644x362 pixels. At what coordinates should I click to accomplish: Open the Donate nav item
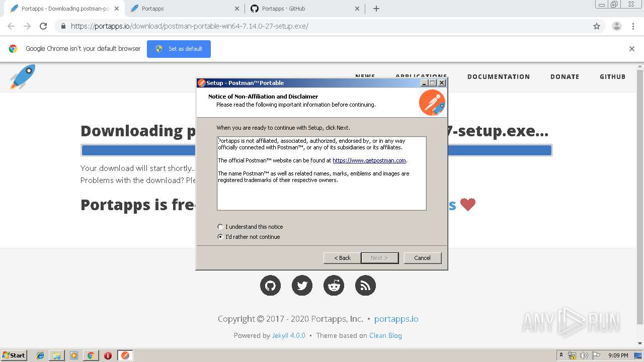(565, 77)
